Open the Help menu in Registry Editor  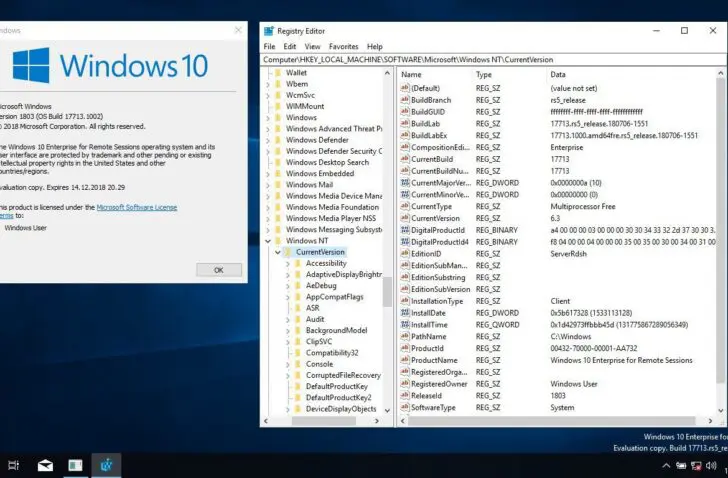(x=375, y=46)
